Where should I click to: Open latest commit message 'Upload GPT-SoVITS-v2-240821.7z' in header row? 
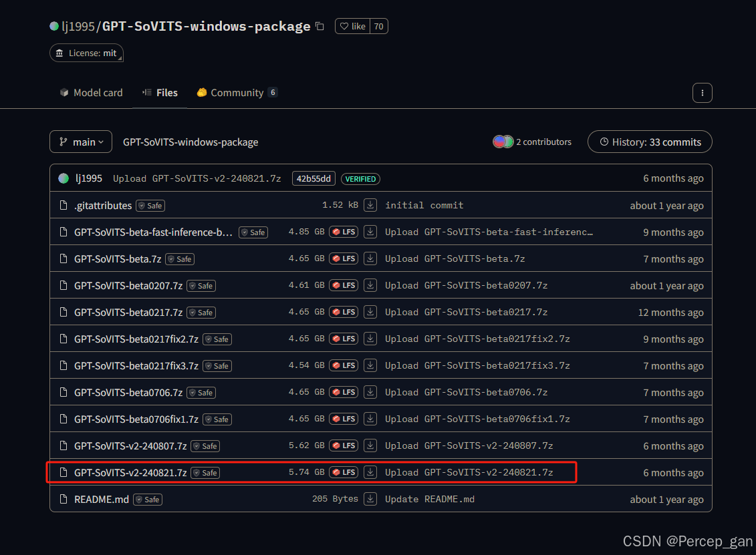[x=197, y=179]
